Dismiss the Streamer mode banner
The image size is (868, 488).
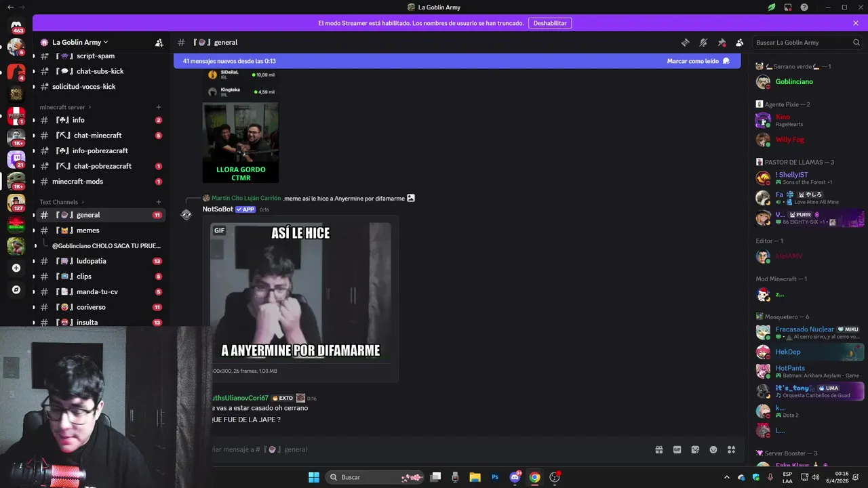856,23
